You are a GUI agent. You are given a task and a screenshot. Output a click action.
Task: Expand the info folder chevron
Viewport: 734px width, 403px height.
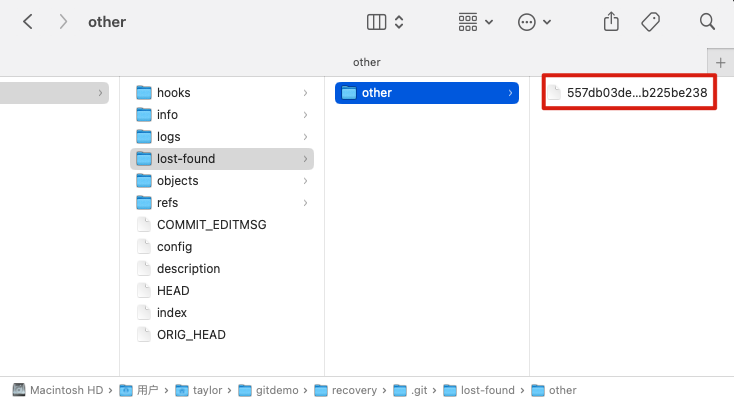(305, 115)
